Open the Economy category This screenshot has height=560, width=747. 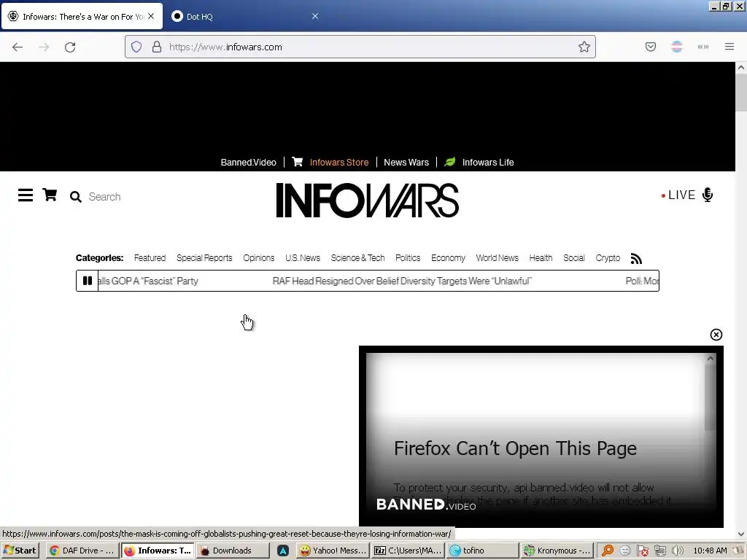[449, 258]
